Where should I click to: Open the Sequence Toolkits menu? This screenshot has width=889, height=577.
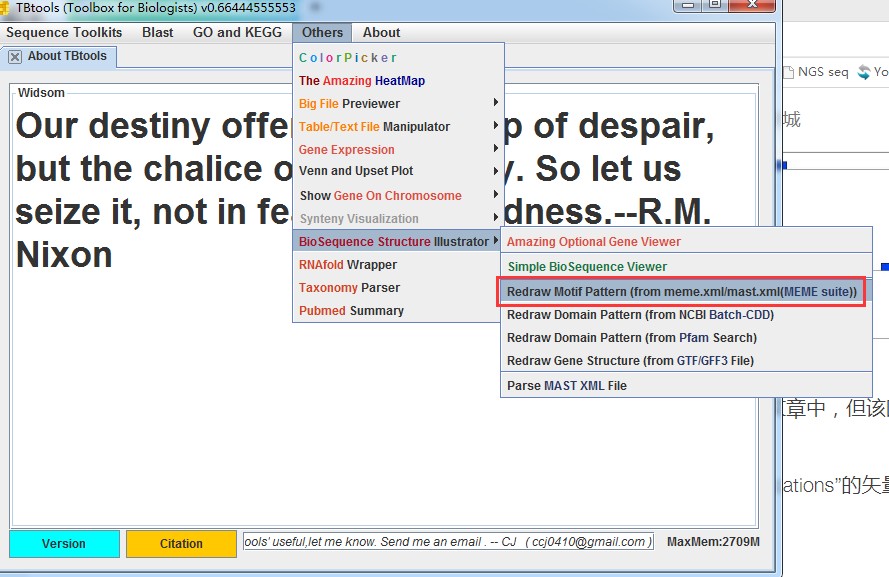point(64,32)
